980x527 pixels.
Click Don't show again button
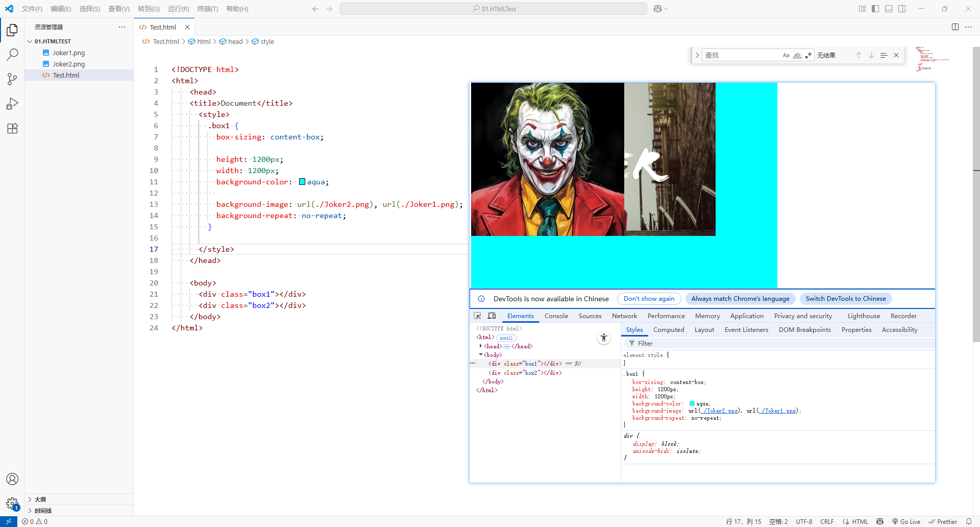[x=649, y=299]
